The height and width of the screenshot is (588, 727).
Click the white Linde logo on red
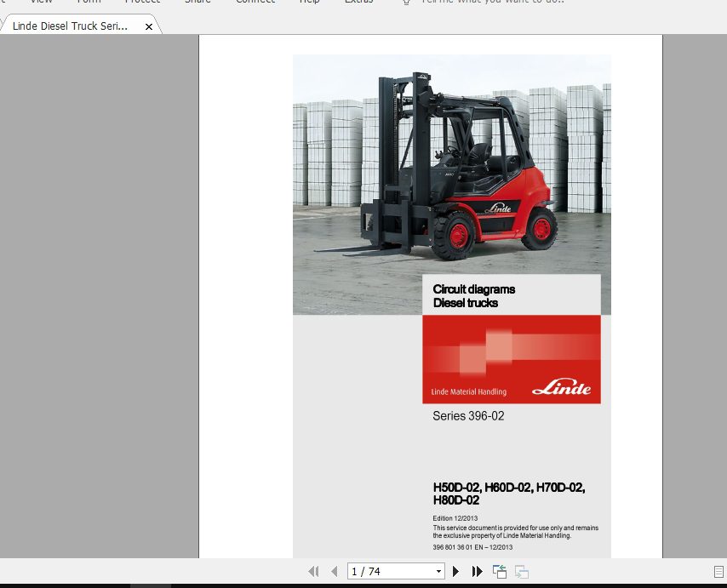click(562, 387)
